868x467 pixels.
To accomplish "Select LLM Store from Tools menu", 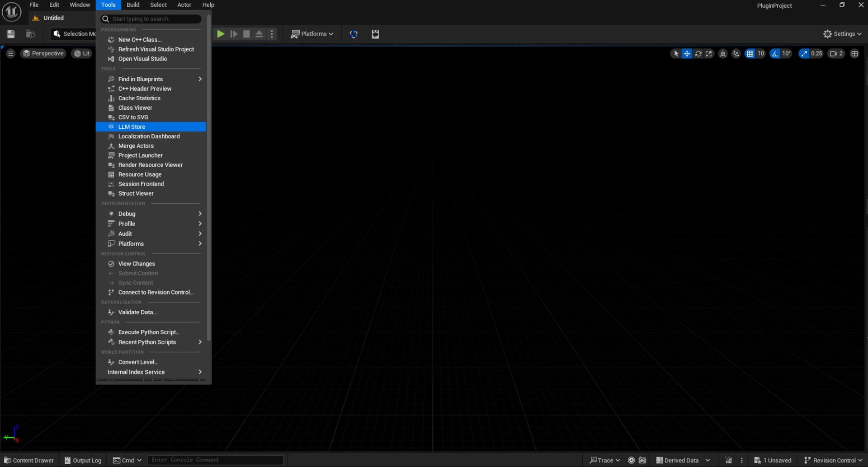I will click(x=151, y=127).
